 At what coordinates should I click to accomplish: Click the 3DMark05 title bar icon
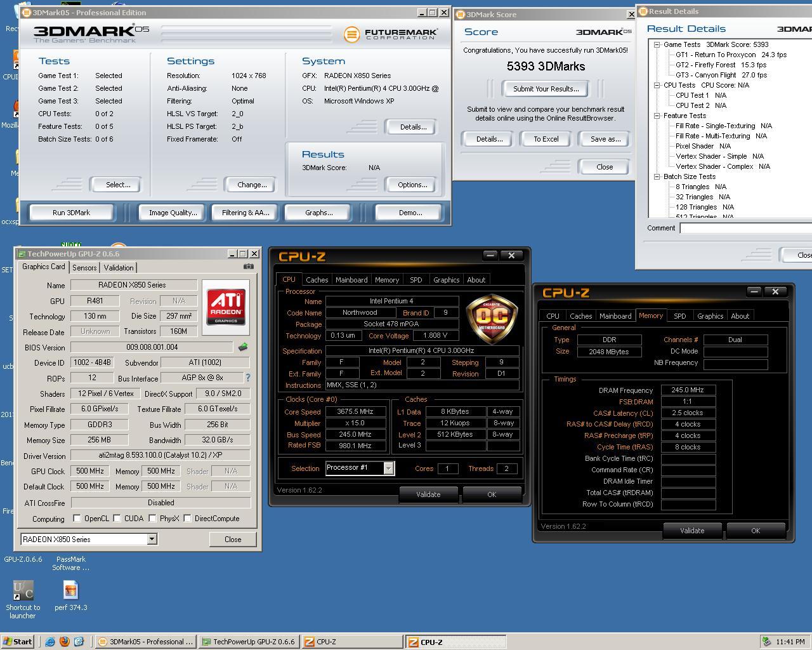27,13
